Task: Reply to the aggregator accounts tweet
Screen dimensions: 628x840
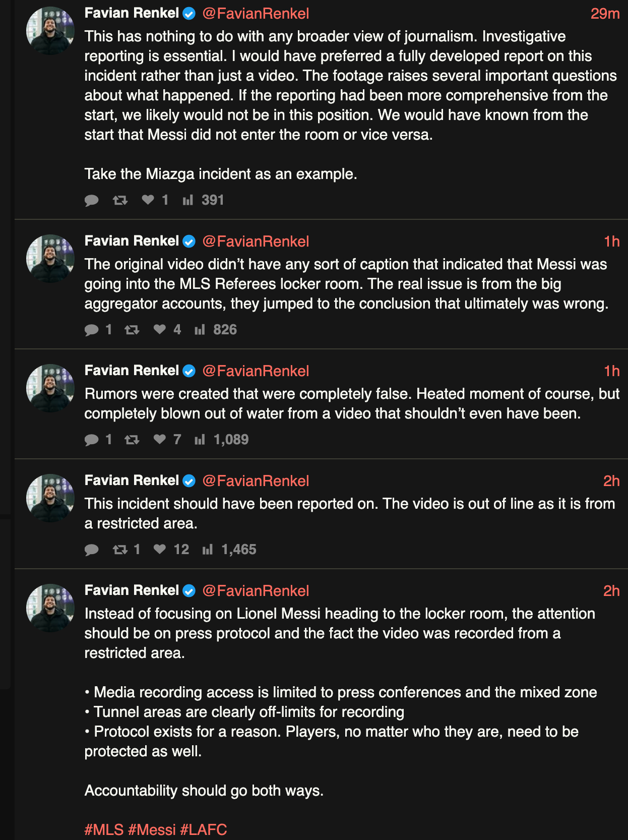Action: [x=92, y=330]
